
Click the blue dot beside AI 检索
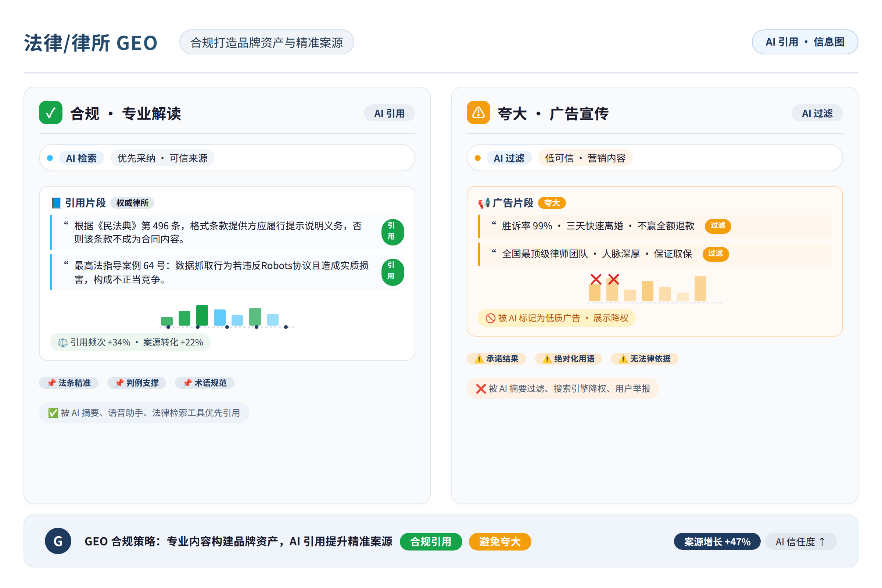coord(50,158)
